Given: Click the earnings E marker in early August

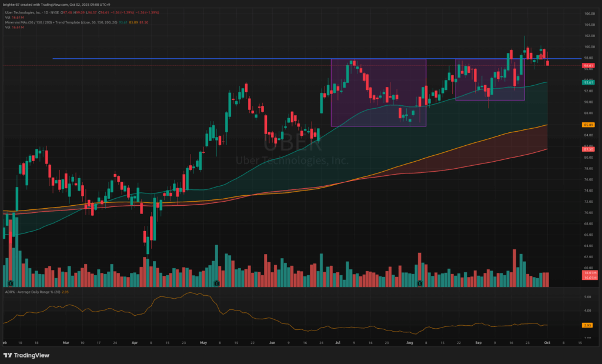Looking at the screenshot, I should (x=420, y=283).
